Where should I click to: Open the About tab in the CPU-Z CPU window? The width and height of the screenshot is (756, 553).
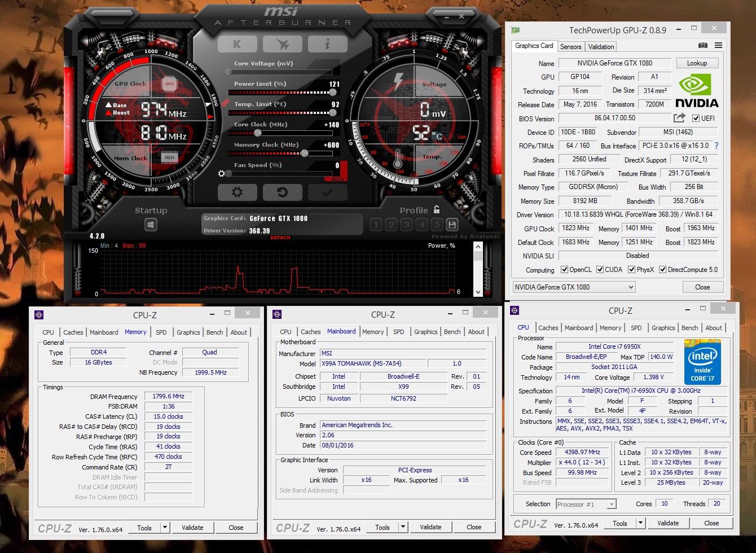(714, 328)
